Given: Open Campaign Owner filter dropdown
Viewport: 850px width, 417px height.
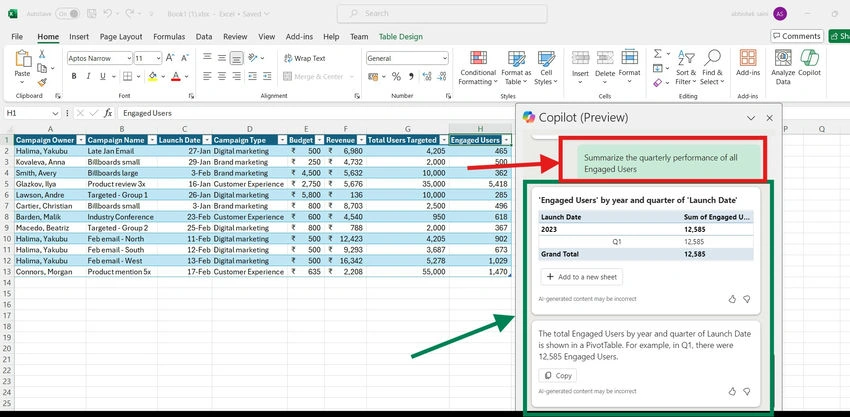Looking at the screenshot, I should coord(81,140).
